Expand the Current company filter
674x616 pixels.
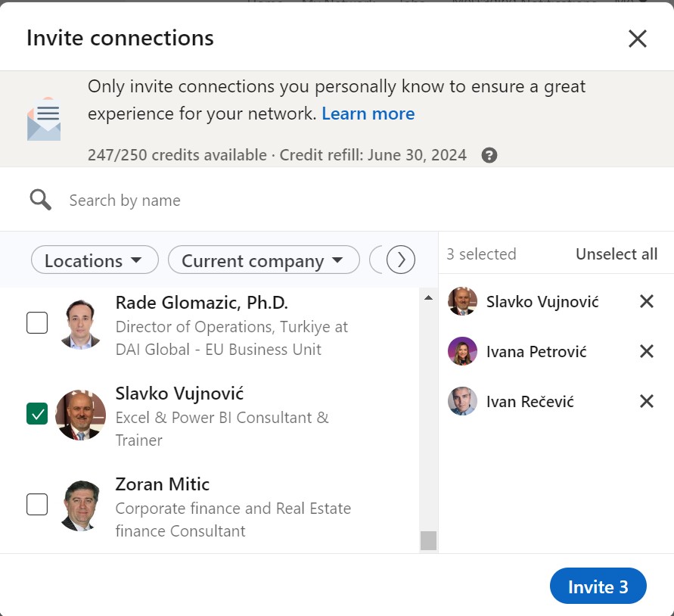[263, 260]
